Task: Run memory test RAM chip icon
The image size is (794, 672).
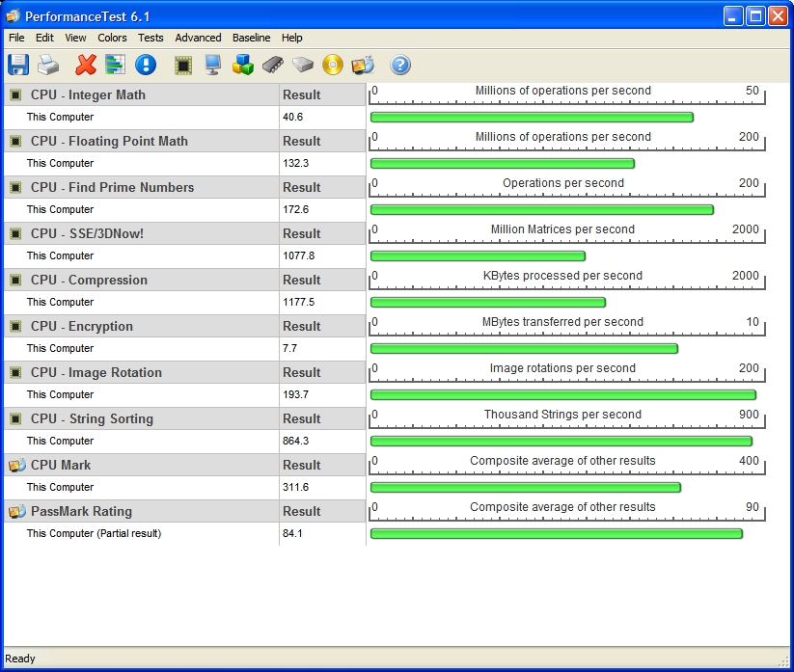Action: [x=273, y=65]
